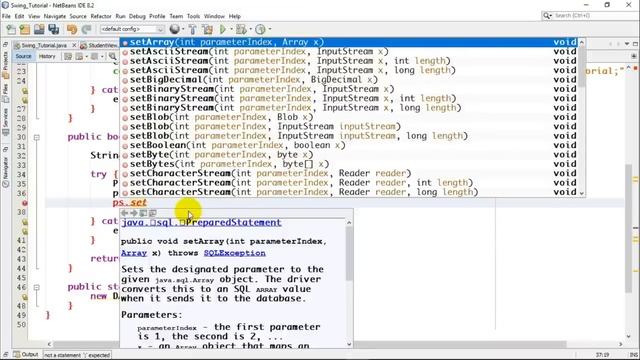Click Javadoc open source icon
Image resolution: width=640 pixels, height=360 pixels.
[153, 213]
